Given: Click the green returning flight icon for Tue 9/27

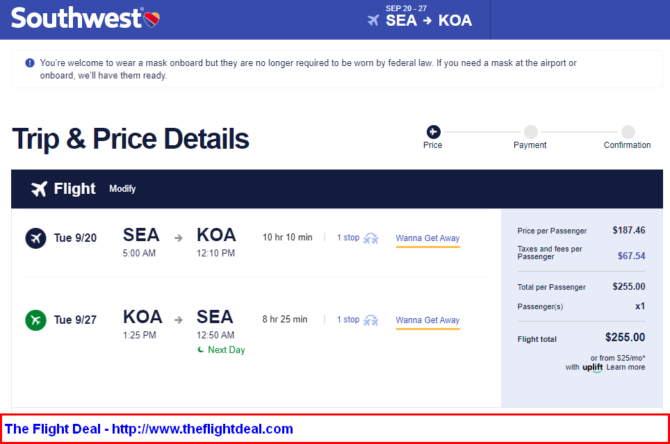Looking at the screenshot, I should (35, 320).
